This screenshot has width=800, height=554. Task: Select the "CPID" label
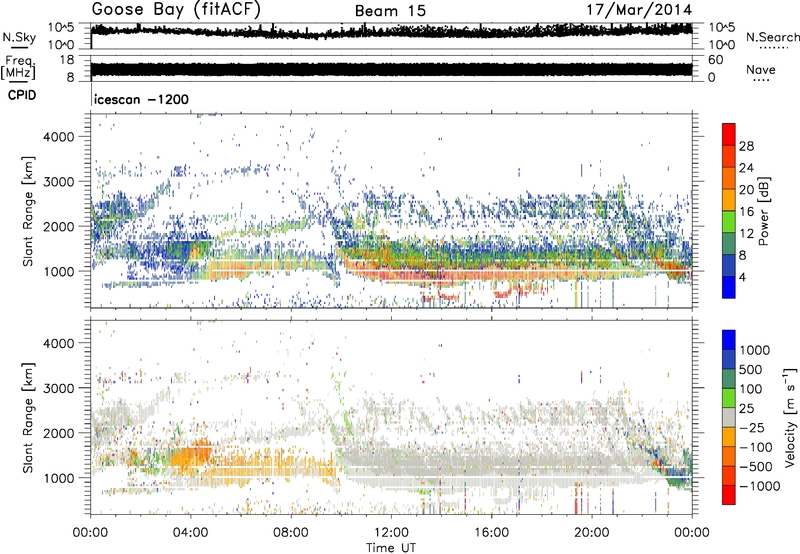[22, 95]
